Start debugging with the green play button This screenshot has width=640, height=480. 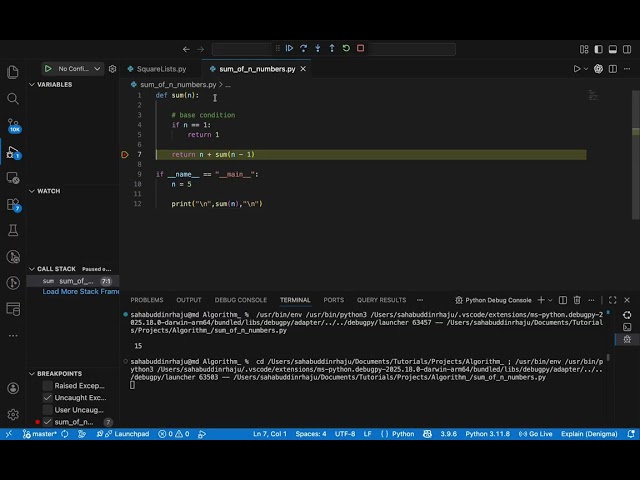[48, 69]
